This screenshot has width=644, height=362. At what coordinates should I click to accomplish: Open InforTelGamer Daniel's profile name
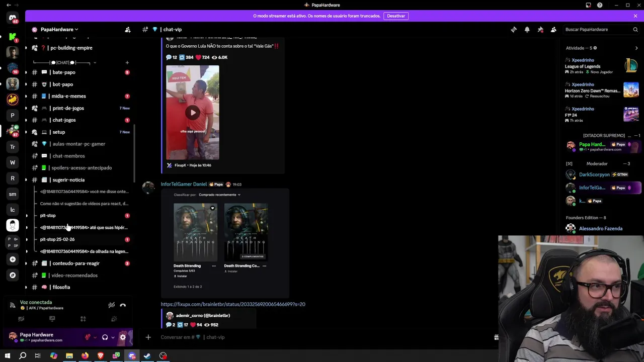184,185
